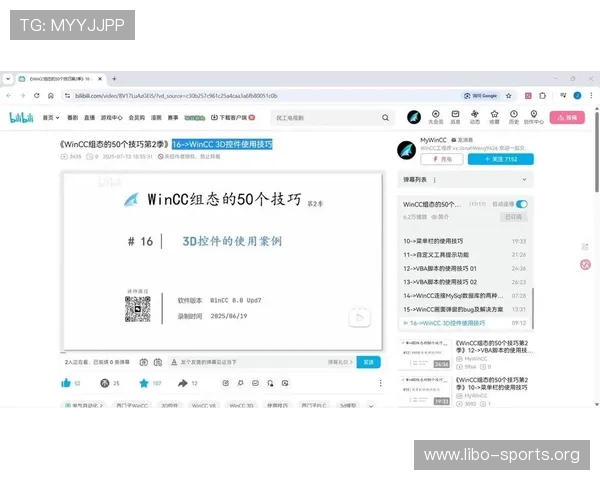Open the 漫画 header link
Viewport: 600px width, 480px height.
156,118
